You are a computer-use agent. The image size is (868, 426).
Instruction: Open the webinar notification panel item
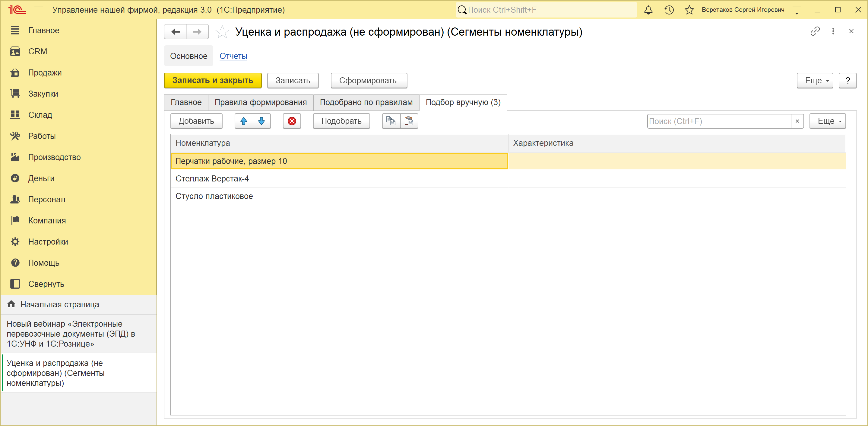point(79,334)
